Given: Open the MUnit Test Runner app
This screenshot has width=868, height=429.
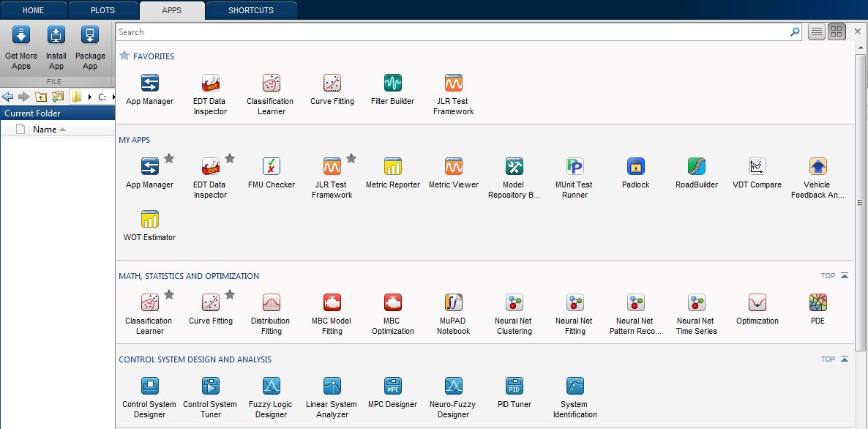Looking at the screenshot, I should 574,167.
